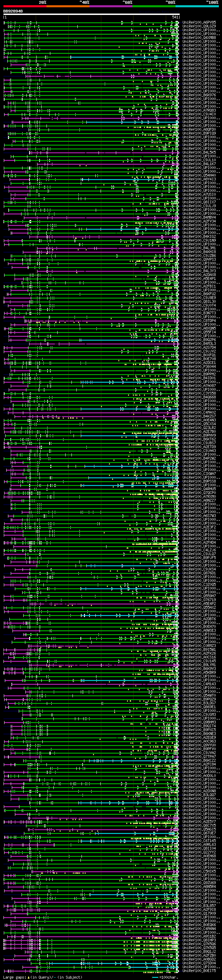Select the UniRef100_B4L5K5 entry
Screen dimensions: 222x980
tap(199, 152)
